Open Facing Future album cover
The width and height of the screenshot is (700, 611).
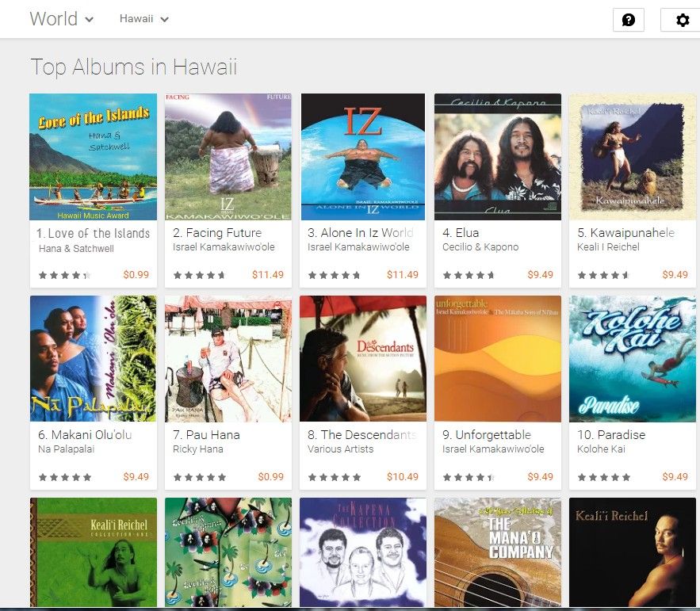pos(228,157)
